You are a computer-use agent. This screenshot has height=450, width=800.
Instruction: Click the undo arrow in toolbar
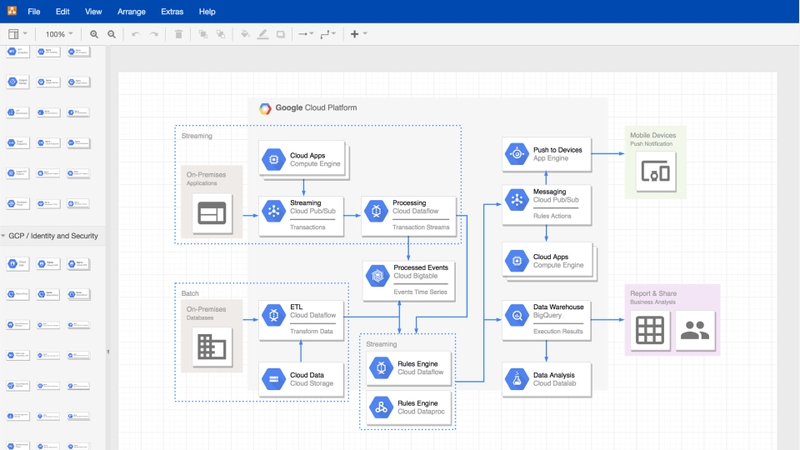point(136,34)
